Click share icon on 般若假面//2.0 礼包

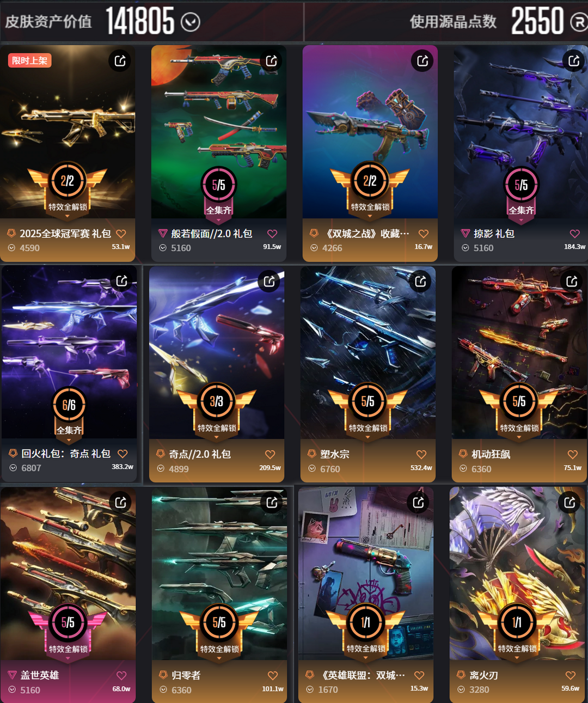coord(271,60)
